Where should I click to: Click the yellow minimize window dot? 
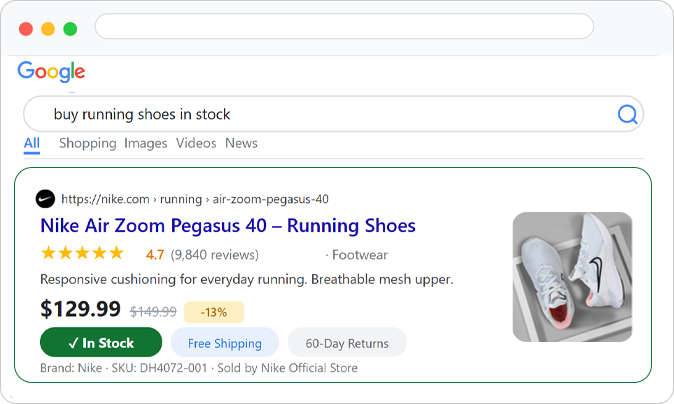(48, 29)
